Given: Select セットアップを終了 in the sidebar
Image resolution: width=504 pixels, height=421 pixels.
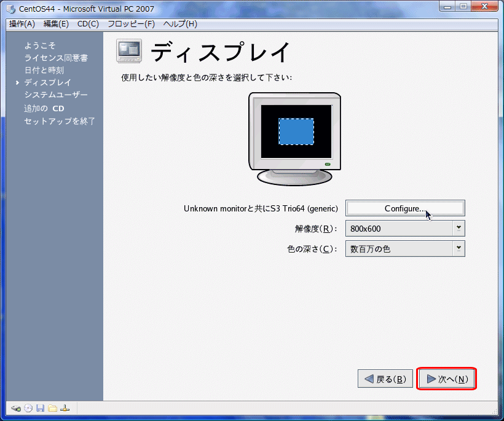Looking at the screenshot, I should [x=60, y=121].
